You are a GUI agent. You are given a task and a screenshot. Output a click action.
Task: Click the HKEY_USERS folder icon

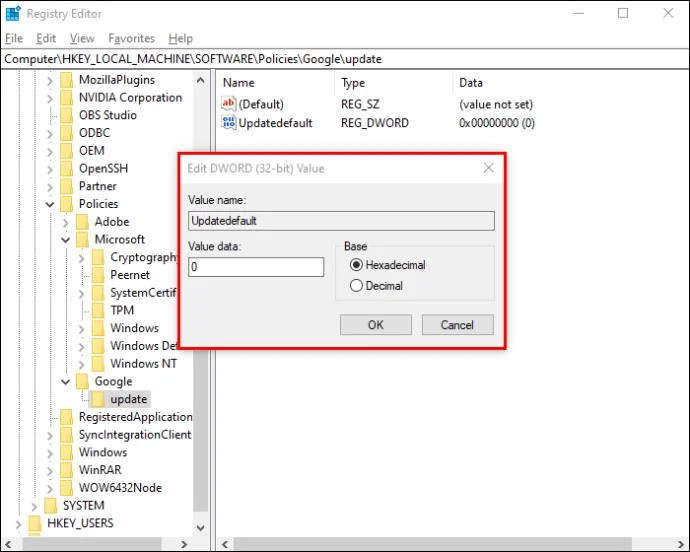pyautogui.click(x=35, y=523)
